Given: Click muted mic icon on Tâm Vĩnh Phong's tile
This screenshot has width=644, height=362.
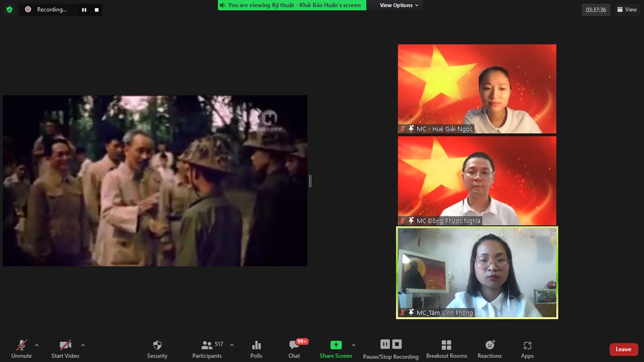Looking at the screenshot, I should pos(403,313).
